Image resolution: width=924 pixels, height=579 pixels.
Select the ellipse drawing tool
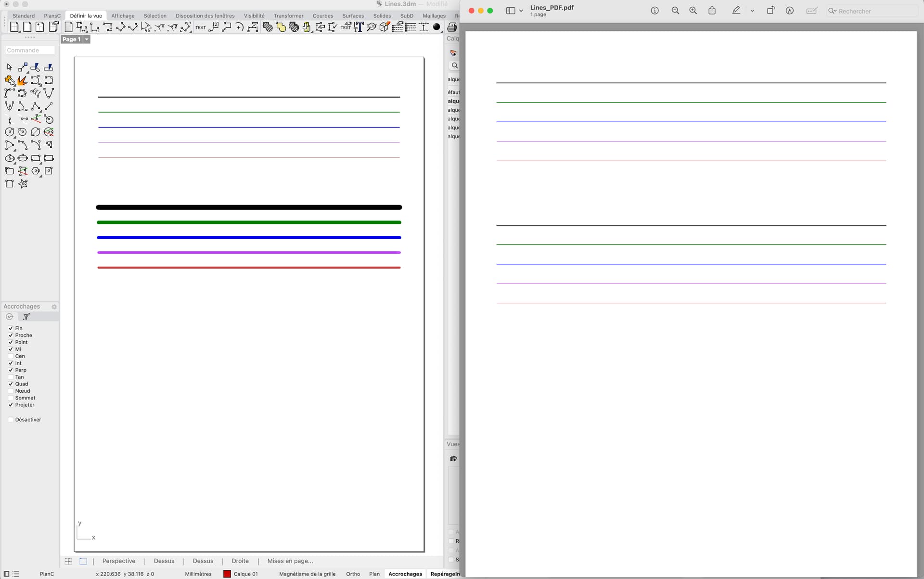[x=10, y=158]
